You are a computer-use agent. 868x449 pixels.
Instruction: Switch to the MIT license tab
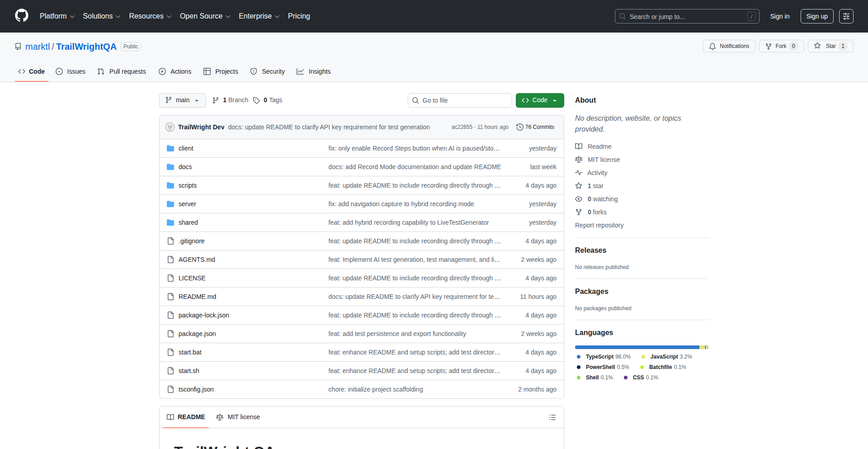pyautogui.click(x=238, y=417)
